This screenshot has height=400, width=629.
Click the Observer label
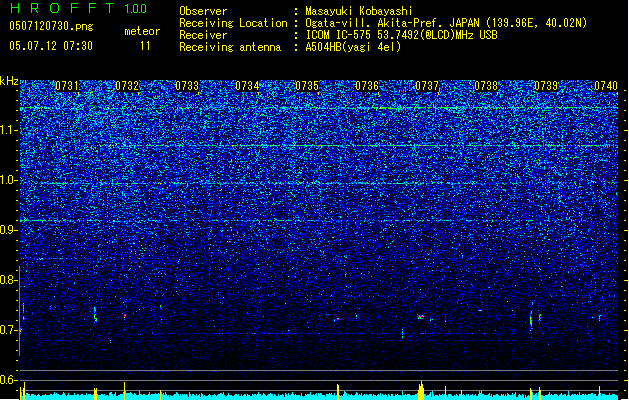203,11
